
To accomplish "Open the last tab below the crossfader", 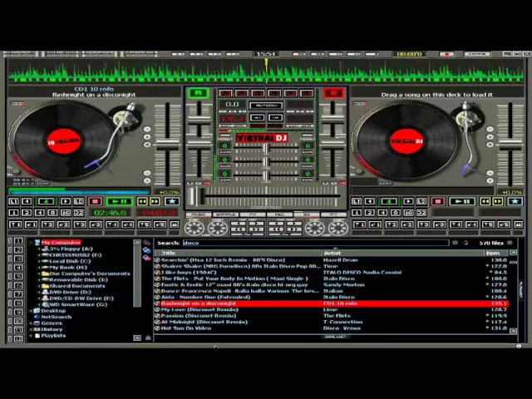I will [333, 214].
